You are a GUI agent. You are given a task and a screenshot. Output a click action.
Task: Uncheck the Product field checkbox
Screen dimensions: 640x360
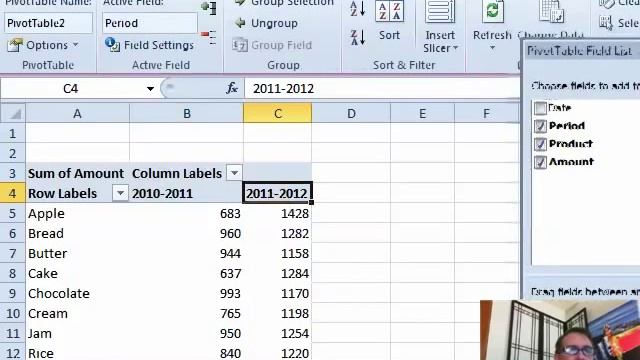(x=540, y=144)
